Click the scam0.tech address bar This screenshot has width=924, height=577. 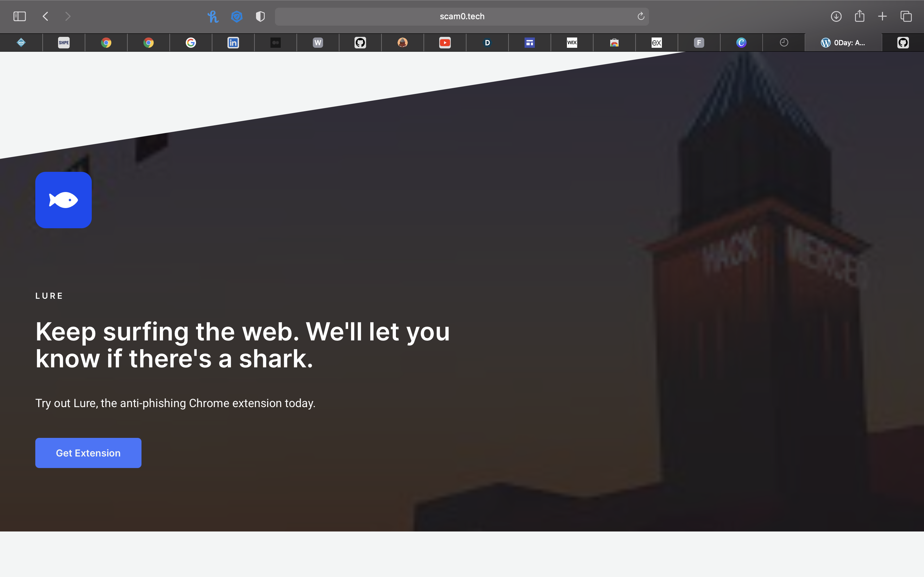coord(462,16)
